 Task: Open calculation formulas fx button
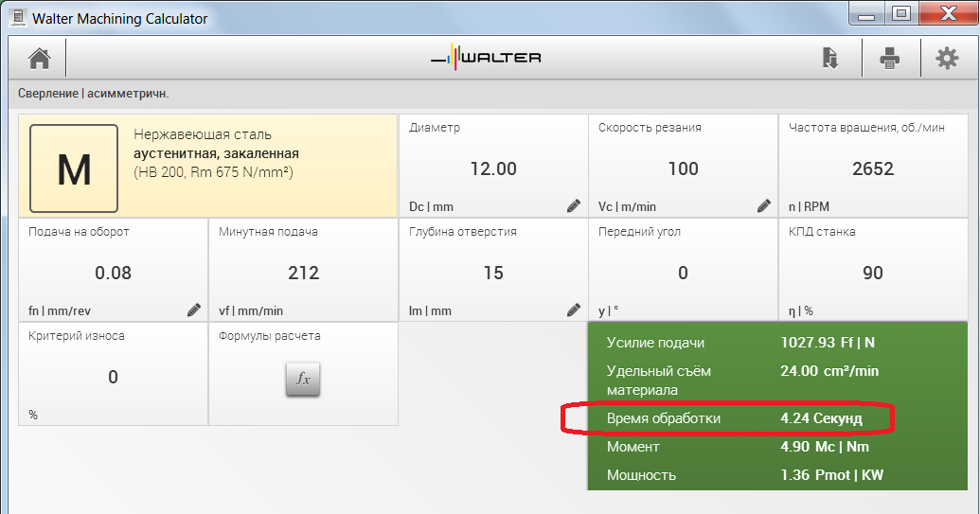click(x=303, y=379)
